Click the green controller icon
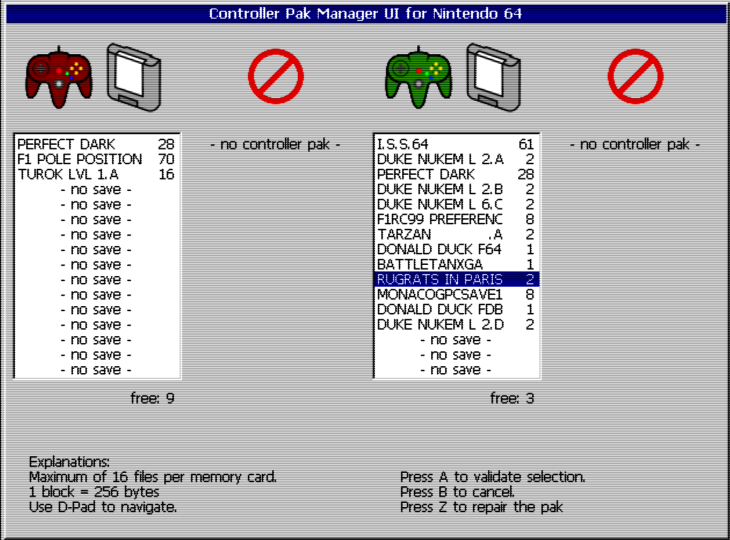This screenshot has width=730, height=540. click(x=419, y=78)
